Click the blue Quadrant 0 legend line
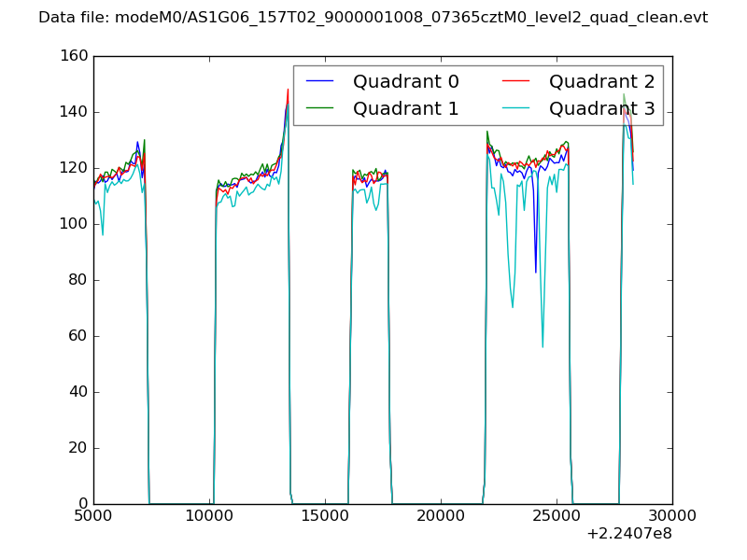The image size is (747, 560). click(319, 82)
